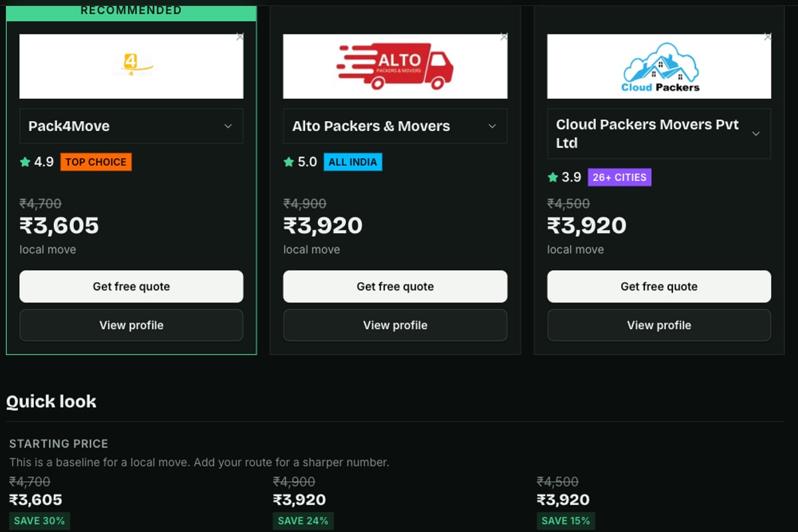
Task: Click the Alto Packers red truck logo
Action: [395, 66]
